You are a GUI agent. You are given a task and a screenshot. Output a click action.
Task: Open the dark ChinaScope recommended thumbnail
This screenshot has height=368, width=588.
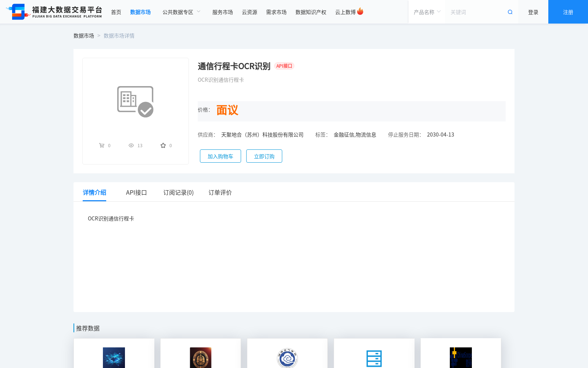click(461, 357)
